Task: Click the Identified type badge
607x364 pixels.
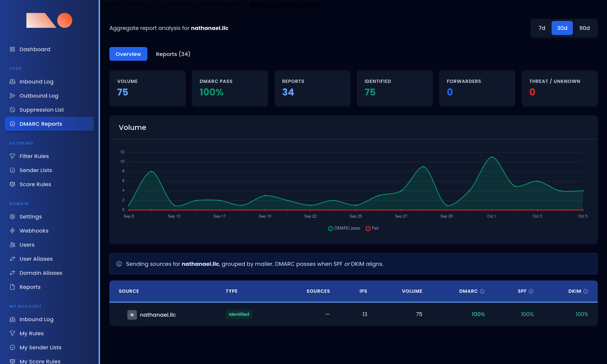Action: 239,314
